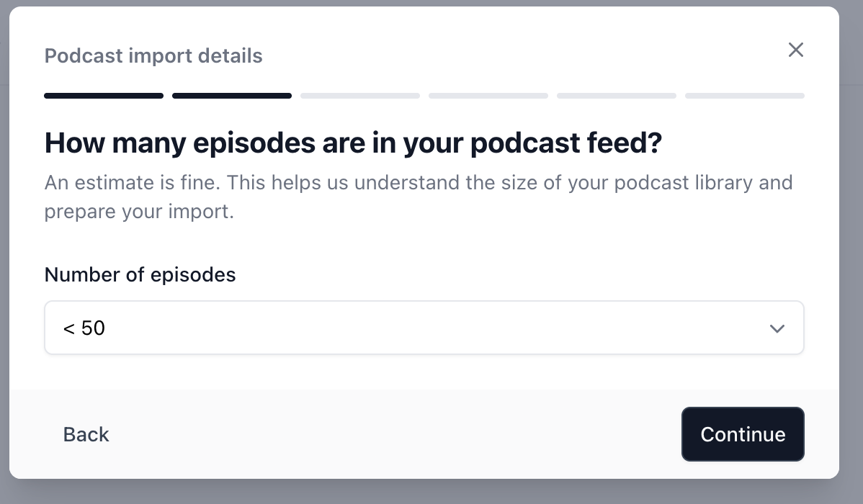Image resolution: width=863 pixels, height=504 pixels.
Task: Focus the episodes select box's empty middle area
Action: pos(435,328)
